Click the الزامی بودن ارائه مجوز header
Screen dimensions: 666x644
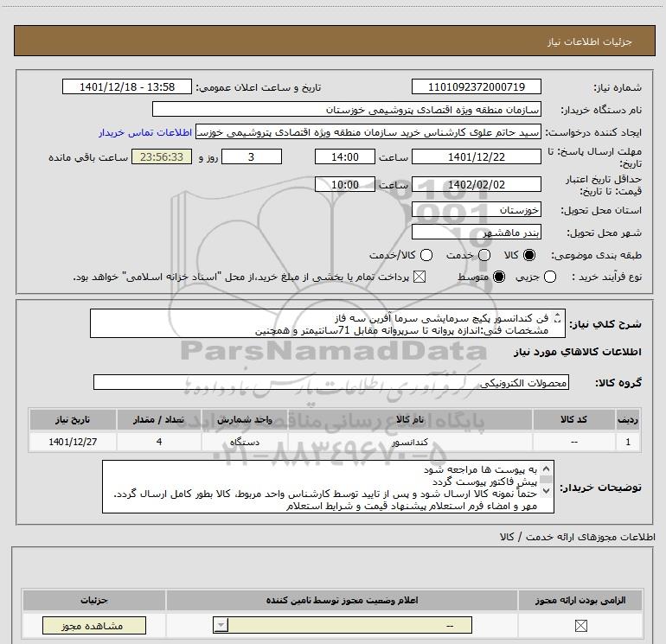click(580, 600)
